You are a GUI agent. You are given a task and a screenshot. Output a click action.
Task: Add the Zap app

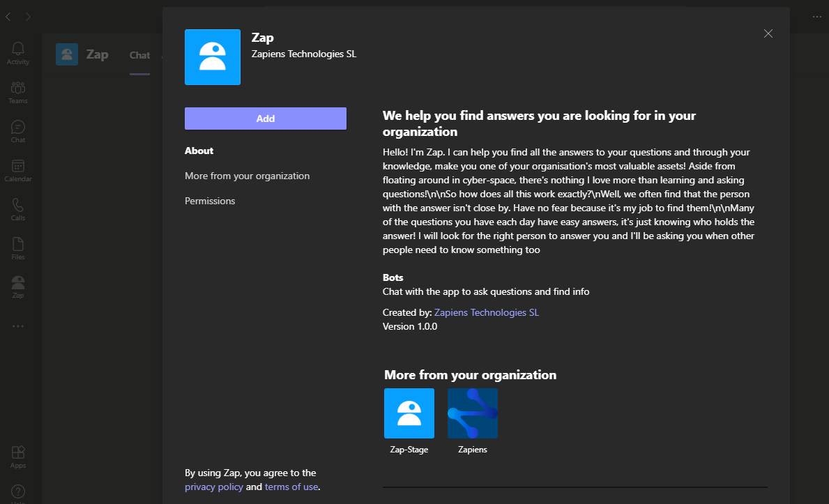point(266,119)
